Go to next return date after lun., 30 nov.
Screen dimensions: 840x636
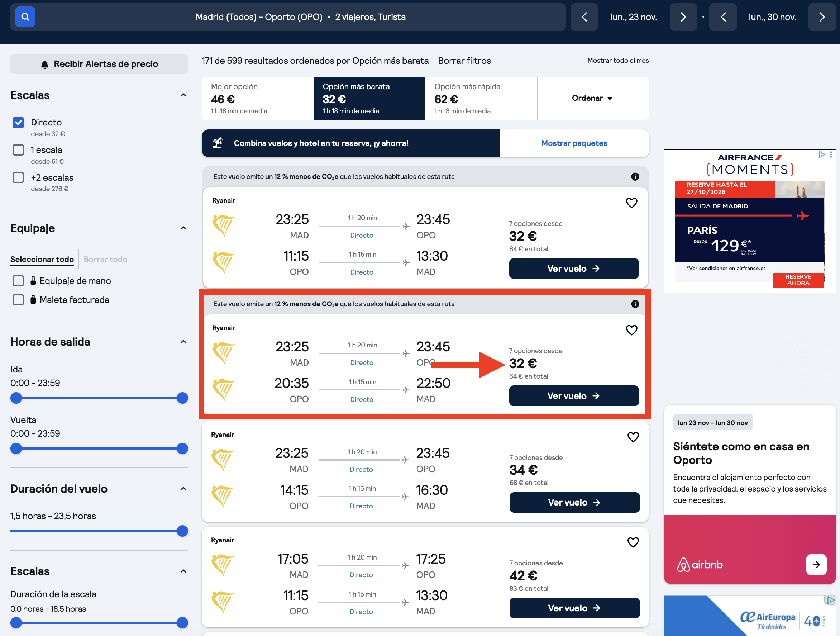(x=821, y=17)
